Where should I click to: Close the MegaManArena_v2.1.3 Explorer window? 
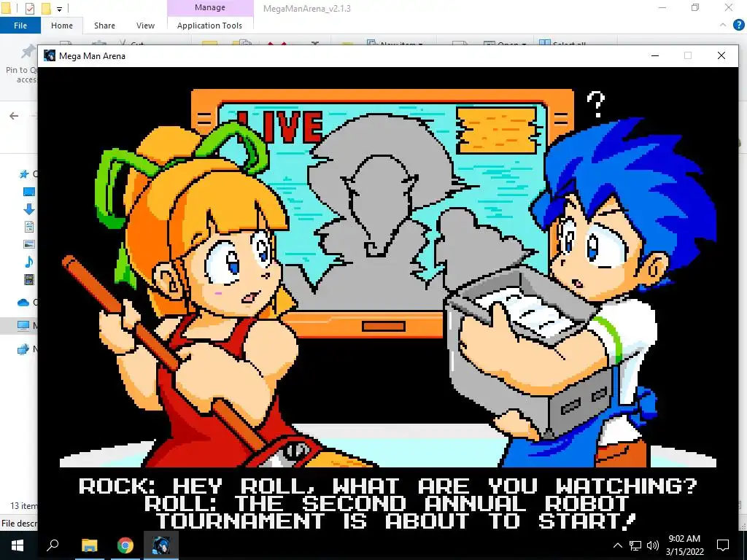[x=729, y=7]
